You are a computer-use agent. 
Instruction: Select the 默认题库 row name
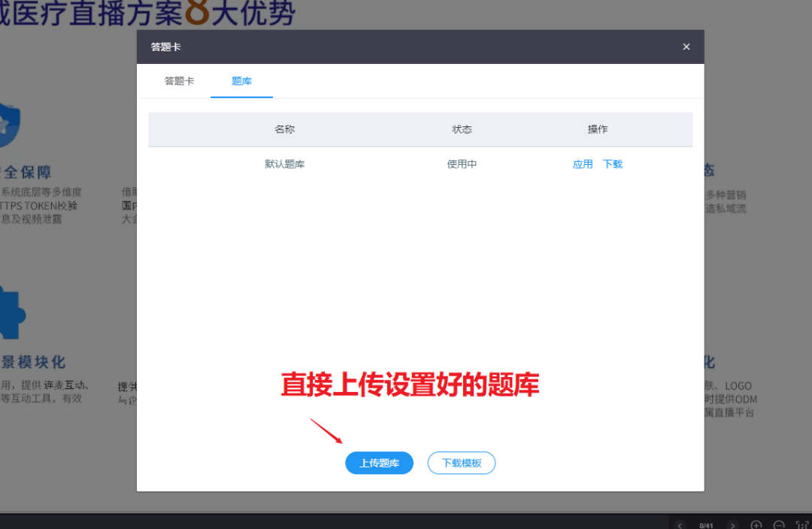pos(284,164)
